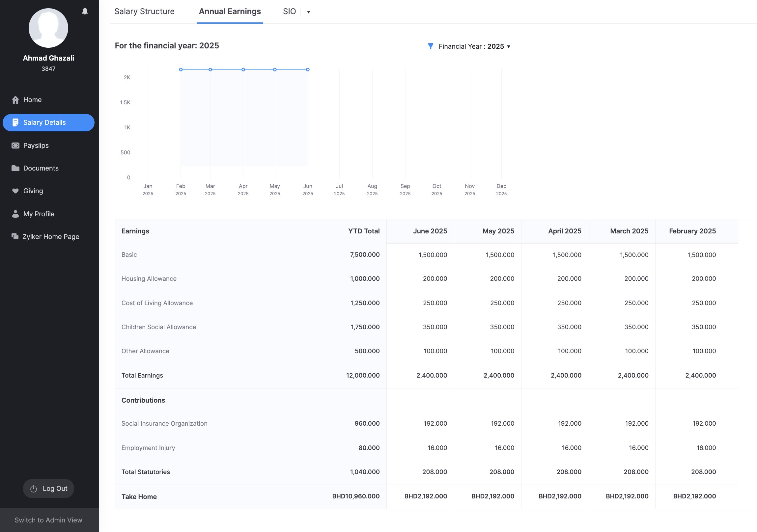Viewport: 757px width, 532px height.
Task: Click the My Profile person icon
Action: pos(15,214)
